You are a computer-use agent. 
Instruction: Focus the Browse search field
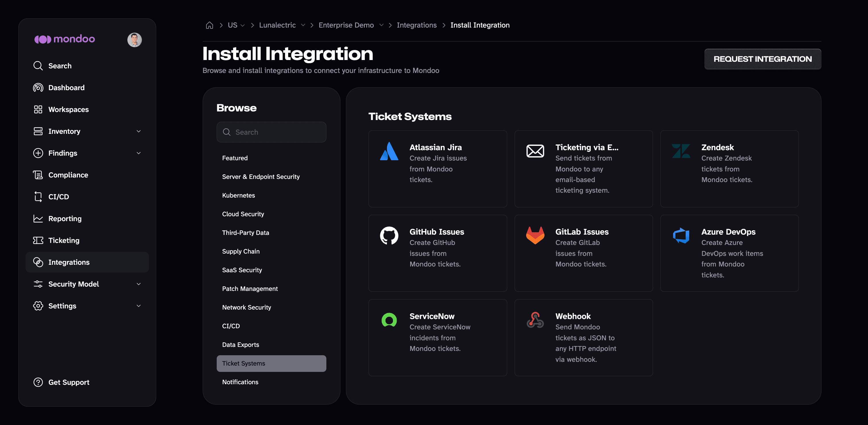[271, 132]
